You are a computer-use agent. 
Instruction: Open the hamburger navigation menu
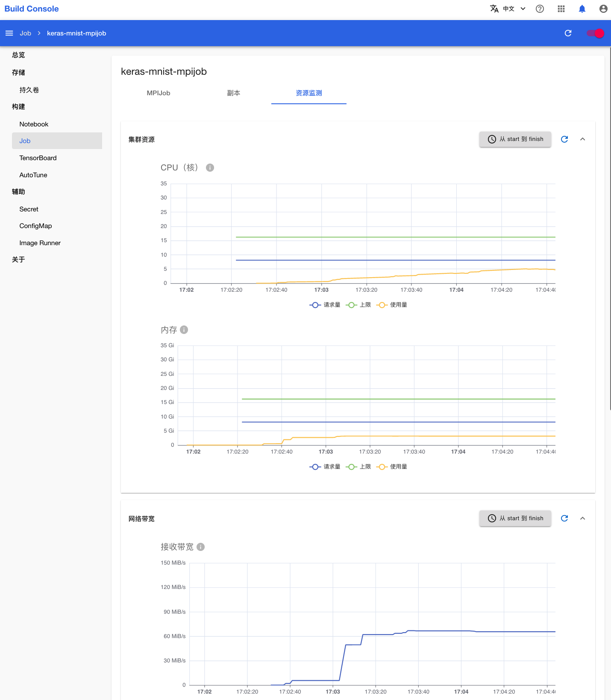tap(9, 33)
